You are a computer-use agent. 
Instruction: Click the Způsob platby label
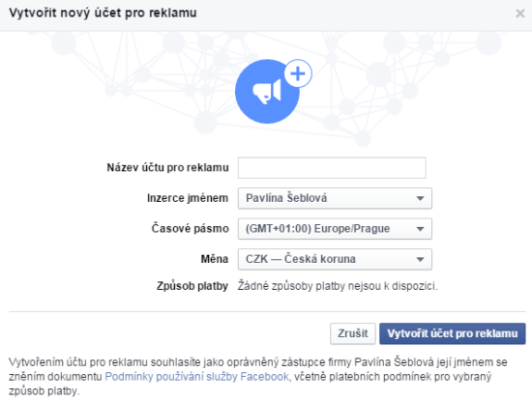tap(192, 286)
